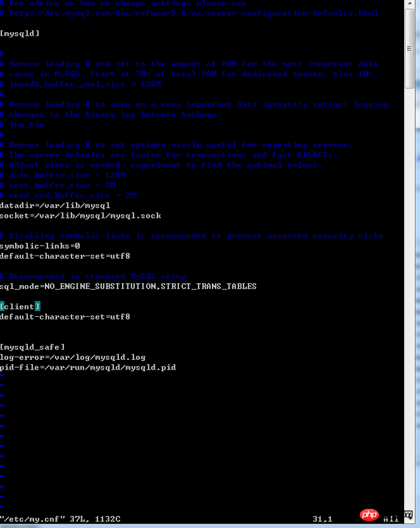Click the Recommended in standard MySQL setup comment
This screenshot has width=420, height=528.
(x=93, y=276)
